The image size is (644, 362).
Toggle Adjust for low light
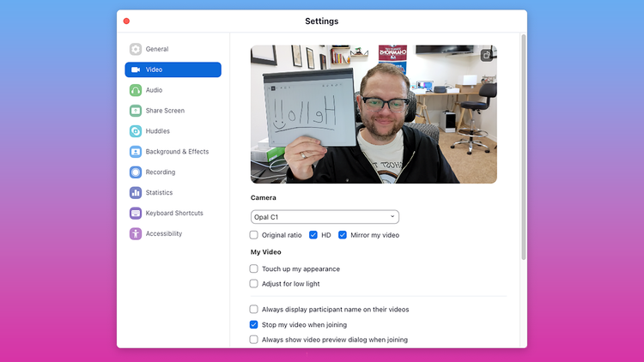point(254,283)
